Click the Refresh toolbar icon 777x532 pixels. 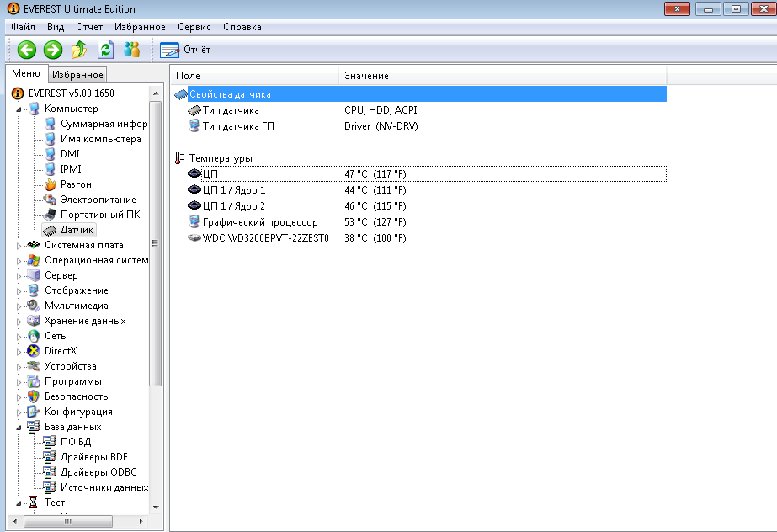coord(105,50)
